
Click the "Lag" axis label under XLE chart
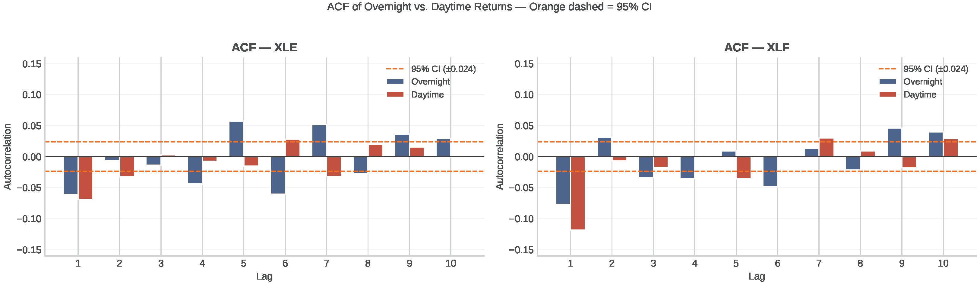264,276
